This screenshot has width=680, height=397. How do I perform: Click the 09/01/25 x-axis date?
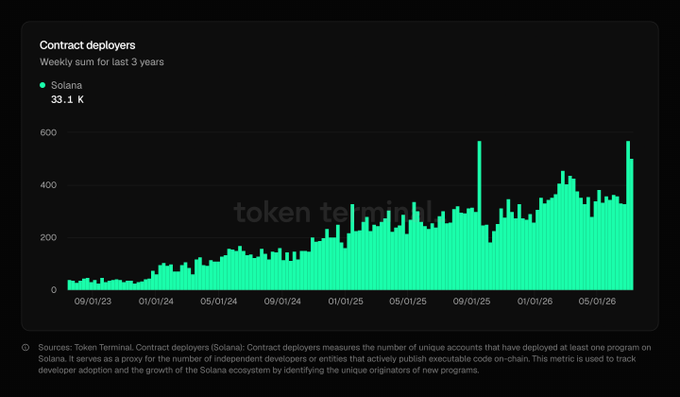[x=472, y=301]
